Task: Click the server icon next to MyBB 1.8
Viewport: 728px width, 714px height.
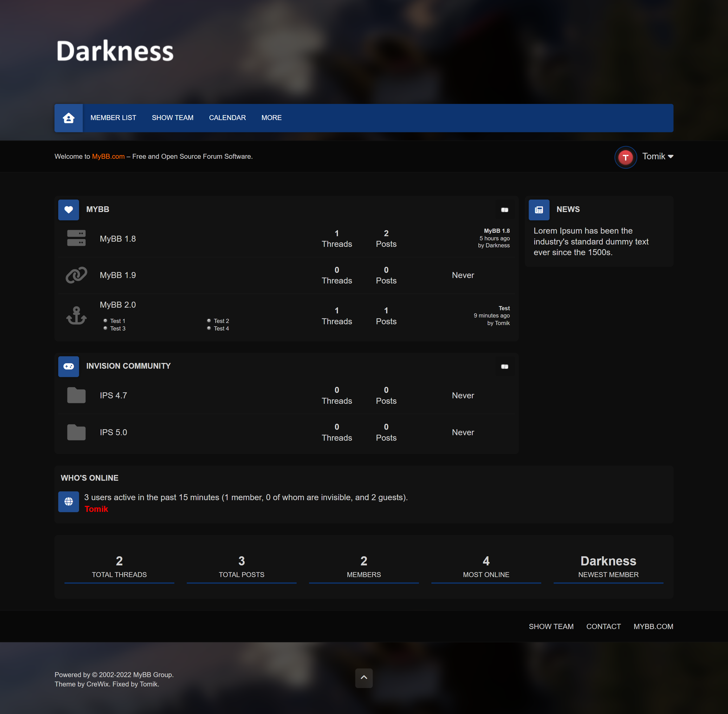Action: click(76, 238)
